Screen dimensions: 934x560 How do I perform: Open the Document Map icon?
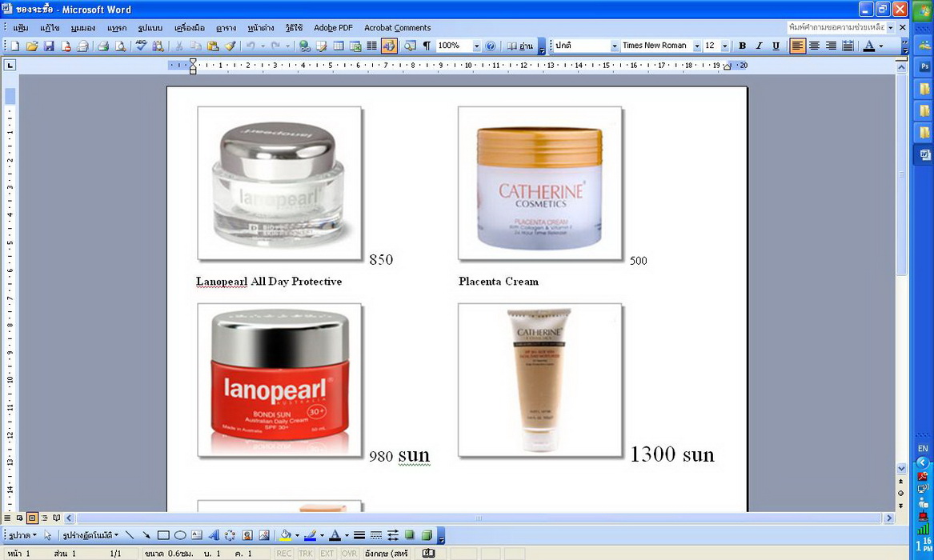coord(410,46)
